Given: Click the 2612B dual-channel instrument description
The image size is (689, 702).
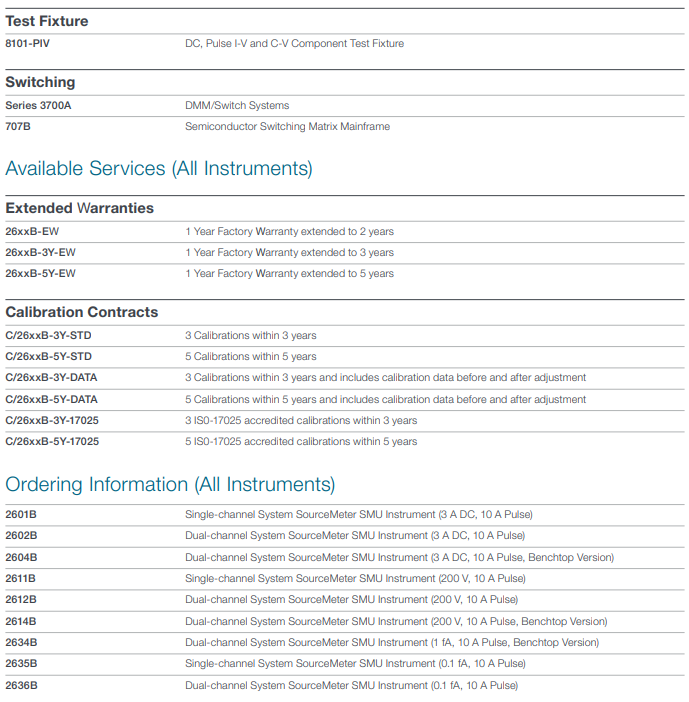Looking at the screenshot, I should tap(352, 599).
